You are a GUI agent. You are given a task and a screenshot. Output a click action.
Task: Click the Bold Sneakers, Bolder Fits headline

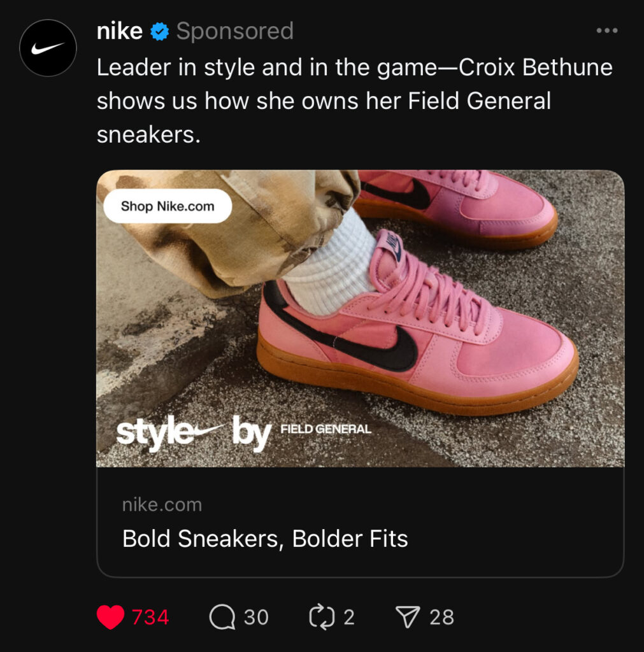click(x=265, y=539)
